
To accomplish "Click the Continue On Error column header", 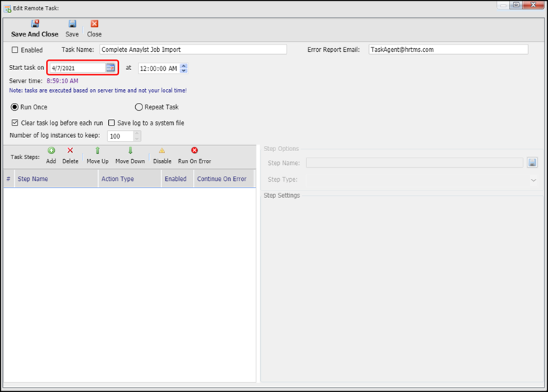I will [x=224, y=179].
